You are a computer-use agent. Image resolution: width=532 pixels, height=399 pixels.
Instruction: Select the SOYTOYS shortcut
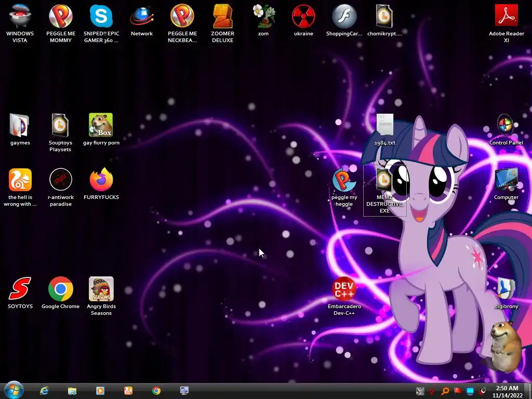click(20, 293)
